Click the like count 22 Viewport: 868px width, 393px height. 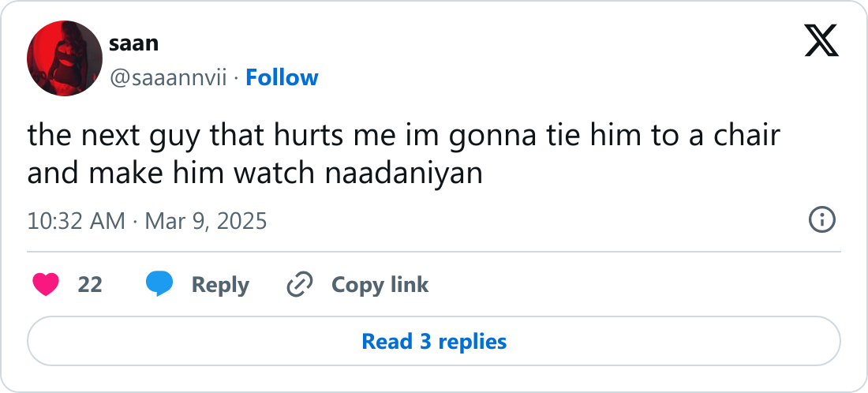point(90,284)
